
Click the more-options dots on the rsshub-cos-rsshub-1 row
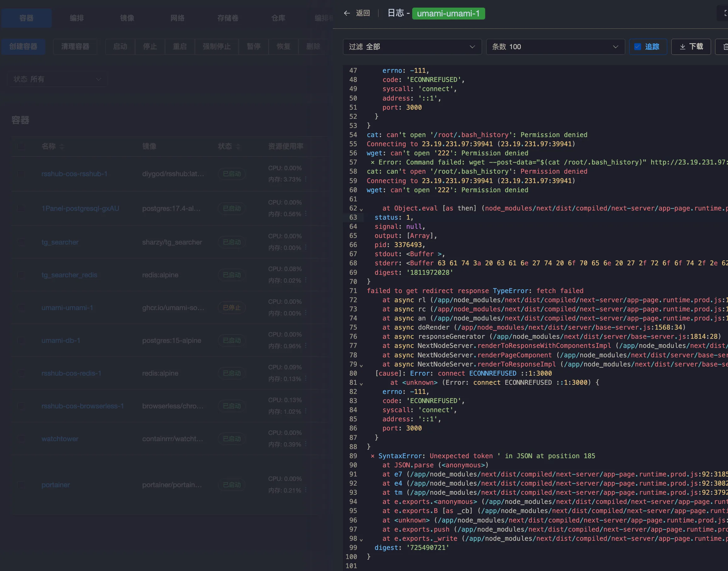pos(306,179)
